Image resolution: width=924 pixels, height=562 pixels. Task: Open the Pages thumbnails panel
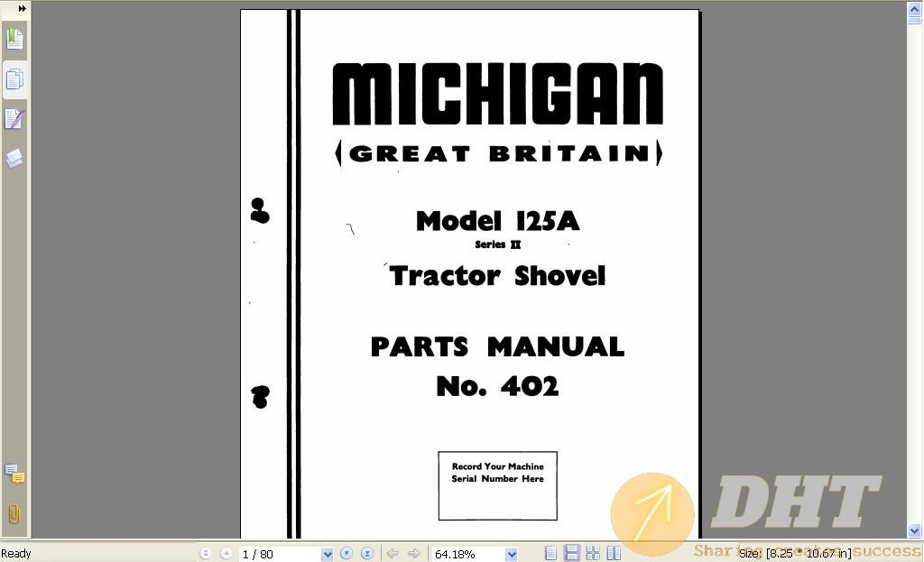click(x=14, y=79)
